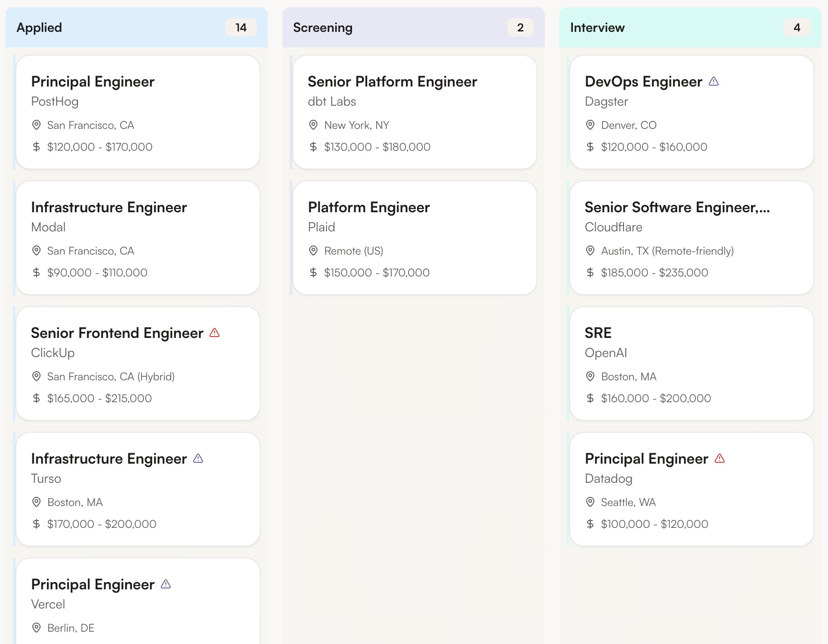This screenshot has width=828, height=644.
Task: Click warning icon on DevOps Engineer card
Action: coord(714,82)
